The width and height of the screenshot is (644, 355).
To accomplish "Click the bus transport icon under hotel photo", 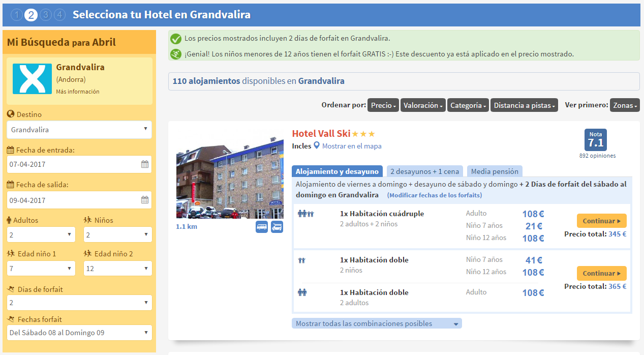I will coord(262,227).
